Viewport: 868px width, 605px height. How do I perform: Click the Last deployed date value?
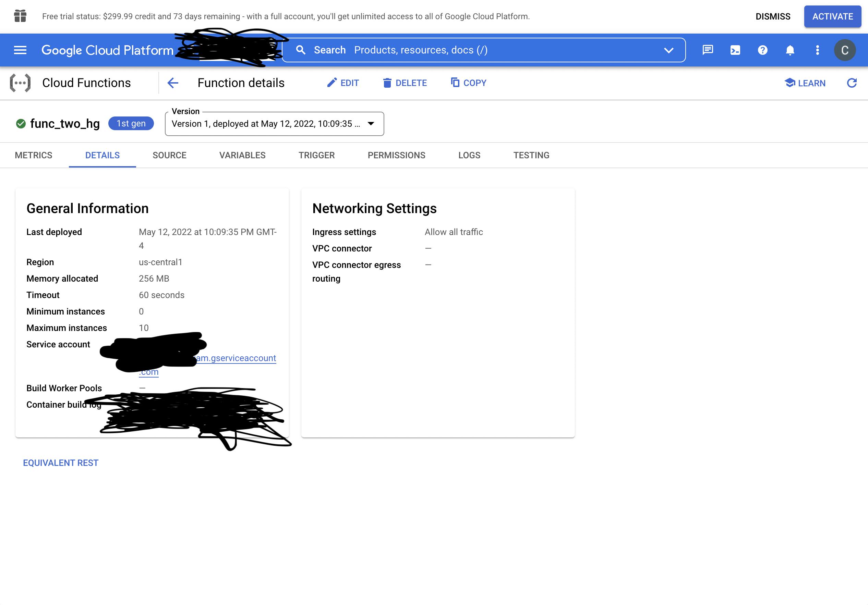coord(207,239)
